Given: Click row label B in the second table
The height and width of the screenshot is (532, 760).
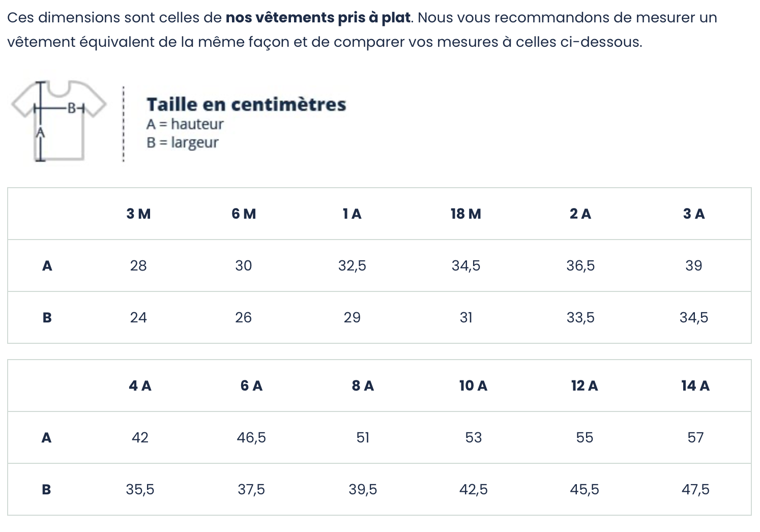Looking at the screenshot, I should click(x=46, y=490).
